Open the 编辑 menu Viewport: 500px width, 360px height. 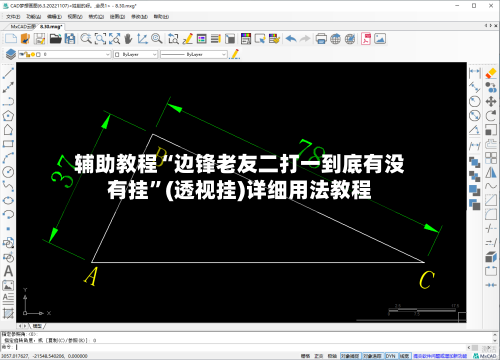[x=54, y=16]
